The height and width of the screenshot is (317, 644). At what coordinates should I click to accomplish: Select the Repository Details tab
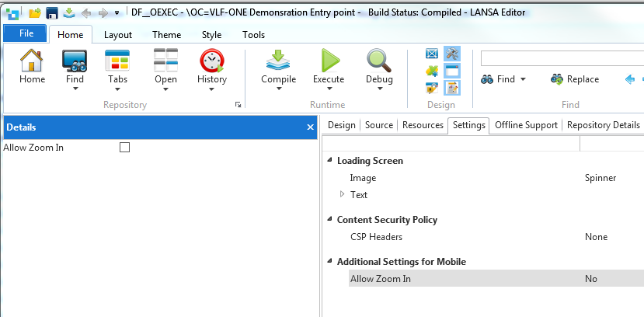click(603, 125)
